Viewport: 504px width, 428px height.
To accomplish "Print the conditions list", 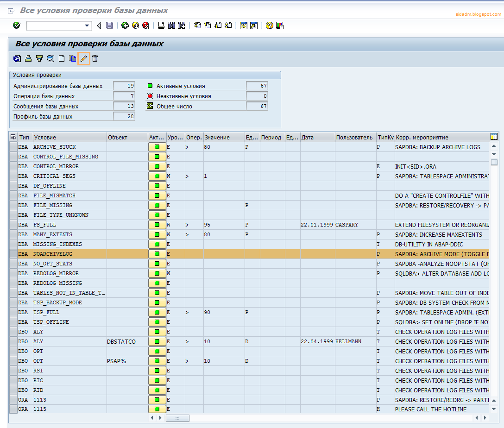I will coord(28,59).
